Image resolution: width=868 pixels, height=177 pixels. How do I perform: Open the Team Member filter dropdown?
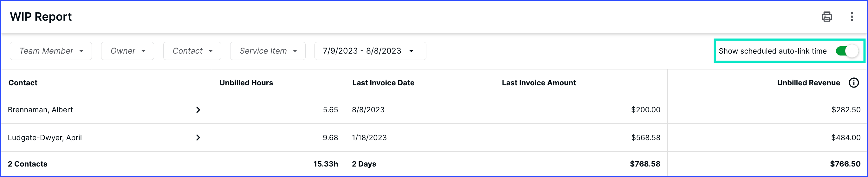click(x=51, y=51)
